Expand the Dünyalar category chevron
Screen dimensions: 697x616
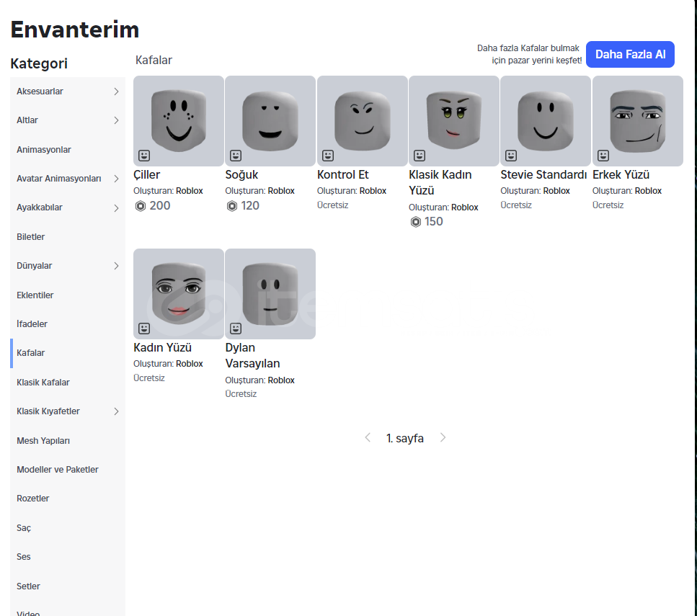(116, 266)
